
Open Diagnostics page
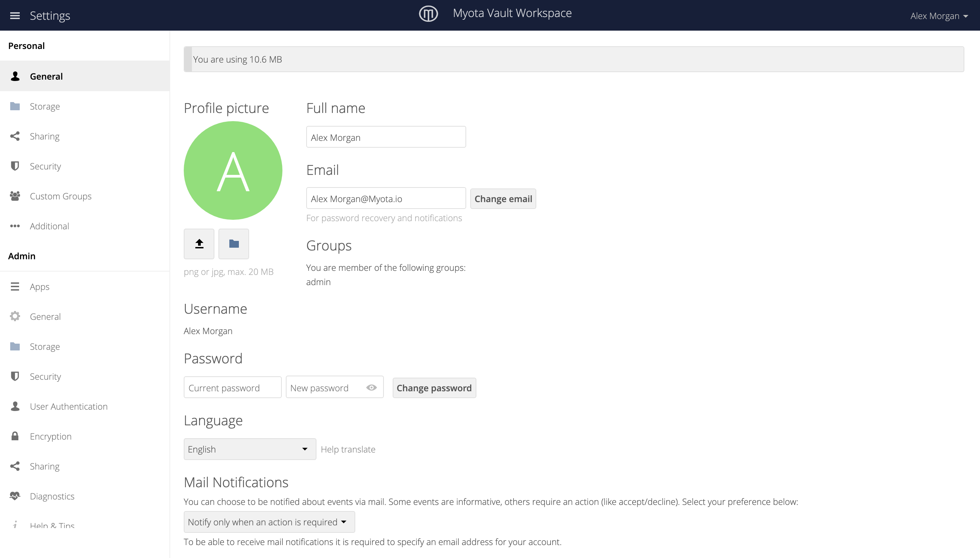pos(85,495)
